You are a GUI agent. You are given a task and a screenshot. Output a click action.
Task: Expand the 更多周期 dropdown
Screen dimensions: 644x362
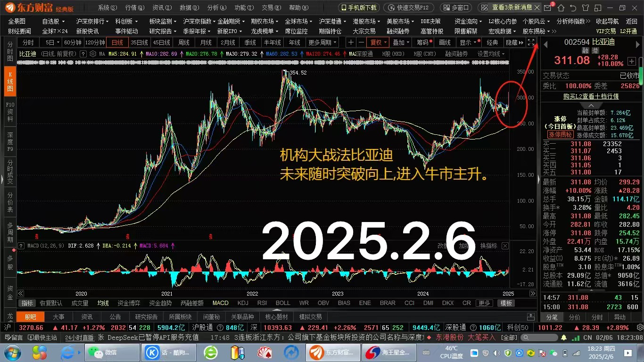[323, 42]
